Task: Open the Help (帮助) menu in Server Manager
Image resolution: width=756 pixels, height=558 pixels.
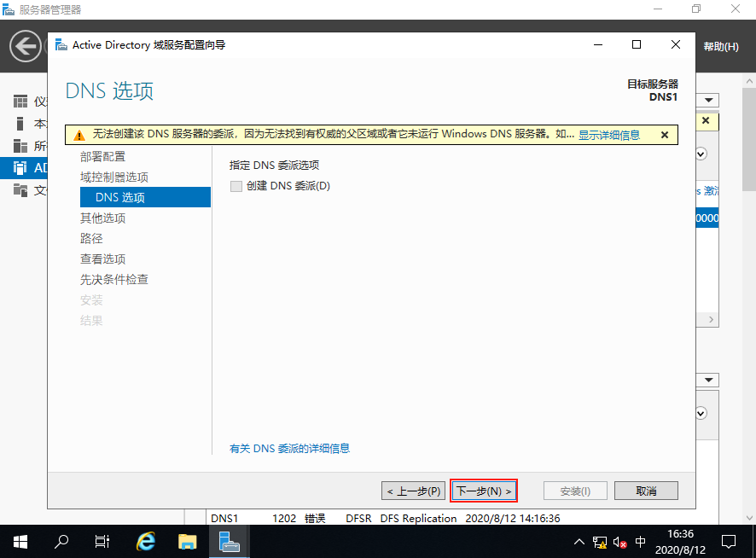Action: 721,47
